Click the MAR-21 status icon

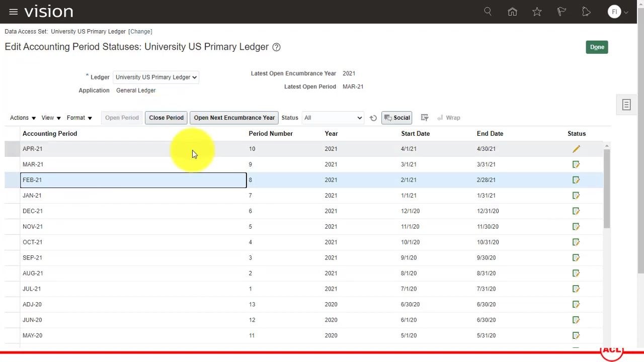(576, 164)
